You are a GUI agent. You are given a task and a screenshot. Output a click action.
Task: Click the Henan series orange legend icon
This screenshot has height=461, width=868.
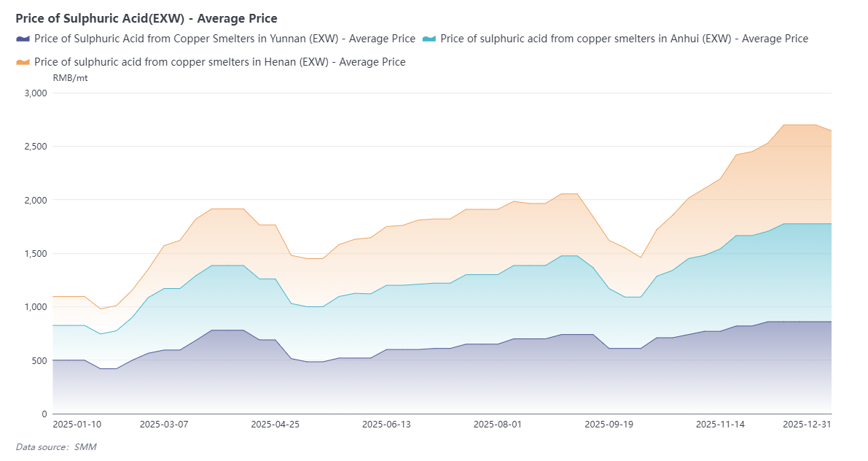pyautogui.click(x=23, y=63)
